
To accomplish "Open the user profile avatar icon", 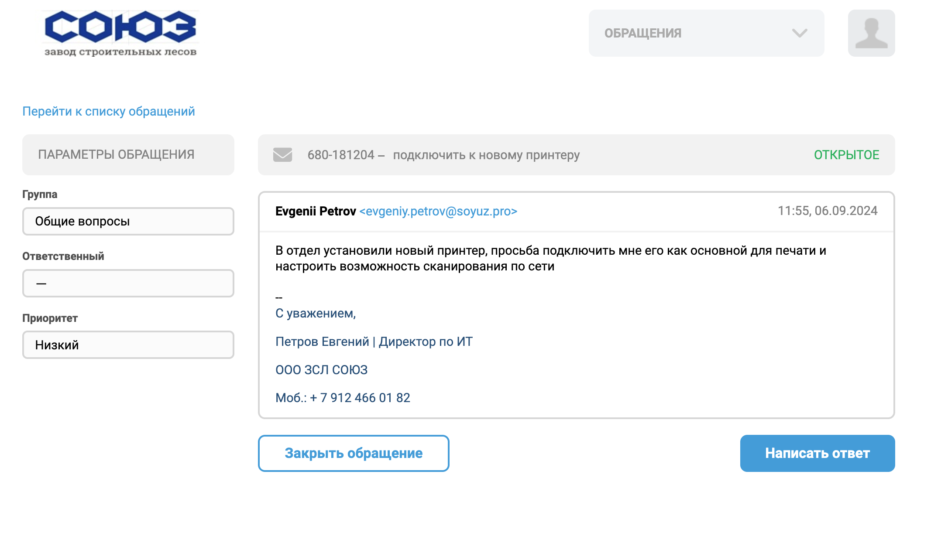I will tap(871, 33).
